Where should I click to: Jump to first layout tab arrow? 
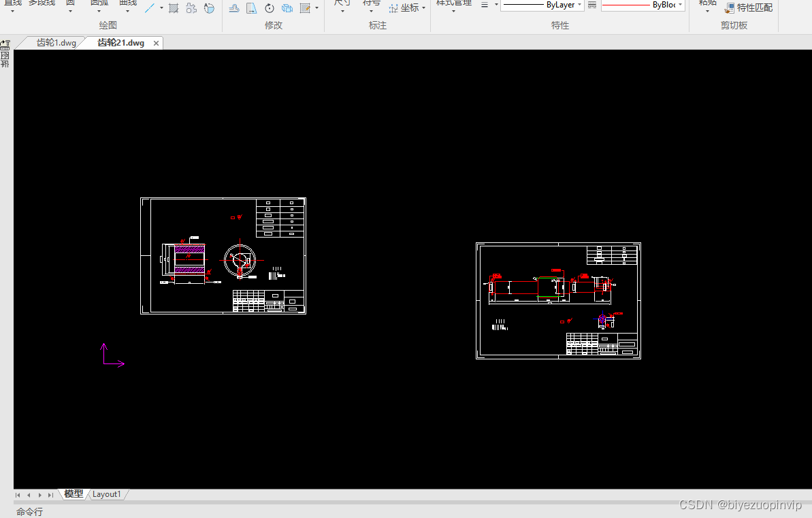[18, 496]
